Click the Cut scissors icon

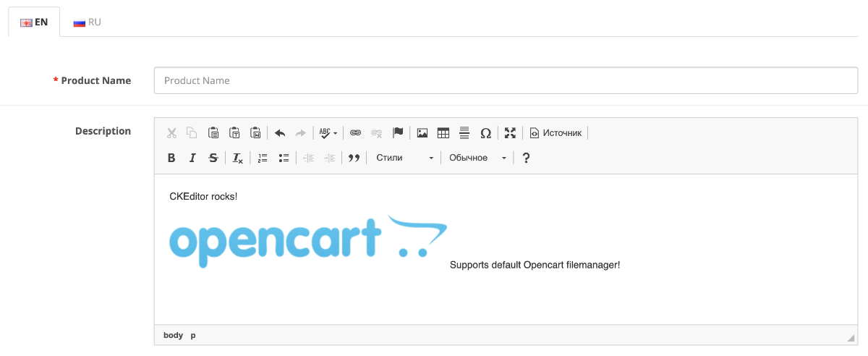point(171,133)
